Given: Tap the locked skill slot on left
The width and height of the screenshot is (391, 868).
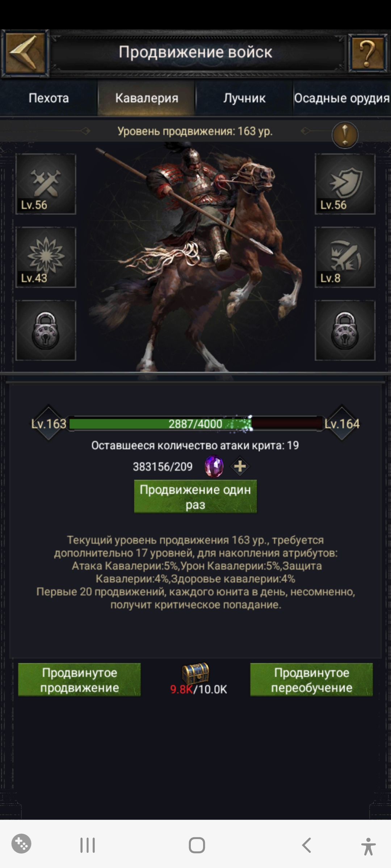Looking at the screenshot, I should (46, 330).
